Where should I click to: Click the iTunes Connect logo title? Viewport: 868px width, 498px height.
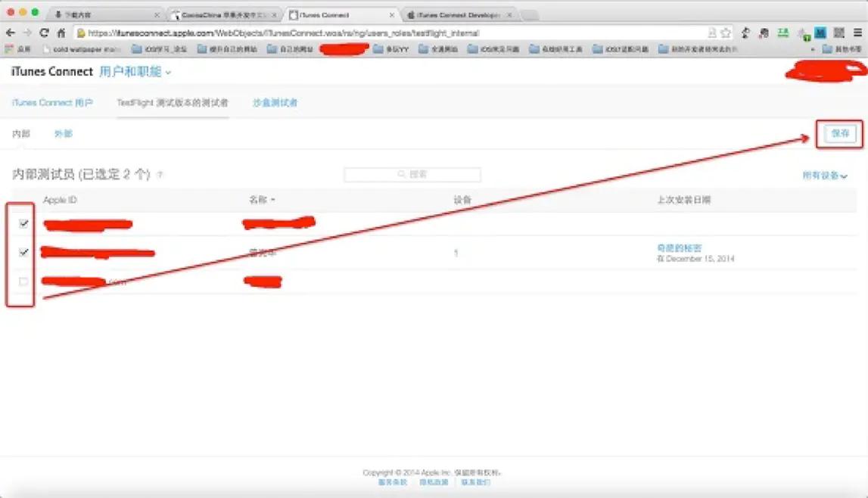52,72
